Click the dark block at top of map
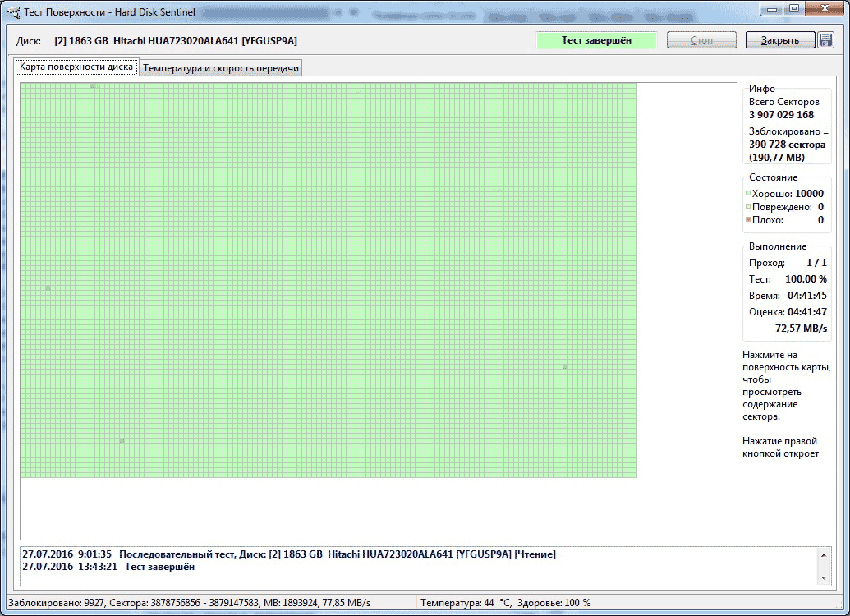 pos(94,86)
